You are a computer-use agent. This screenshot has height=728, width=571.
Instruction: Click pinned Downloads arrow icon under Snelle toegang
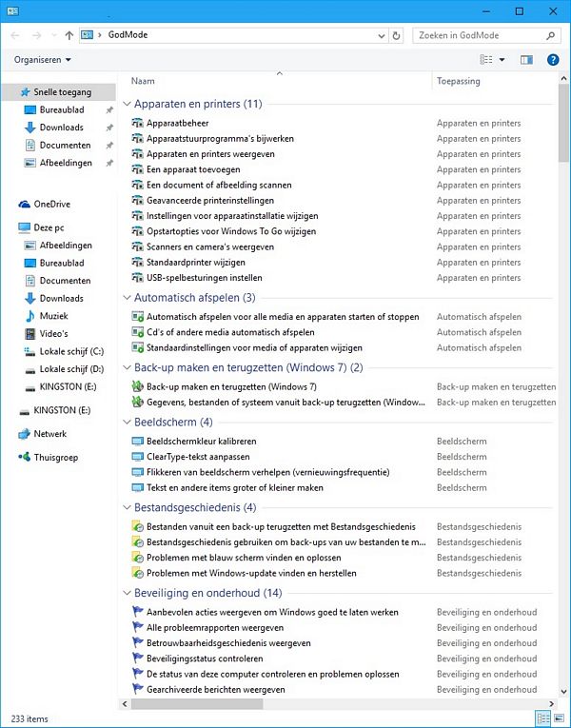tap(30, 128)
